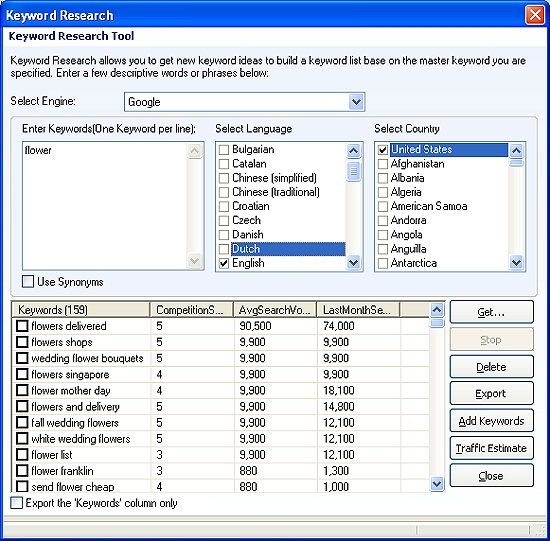Image resolution: width=550 pixels, height=541 pixels.
Task: Click the country list scroll-down arrow
Action: pyautogui.click(x=516, y=262)
